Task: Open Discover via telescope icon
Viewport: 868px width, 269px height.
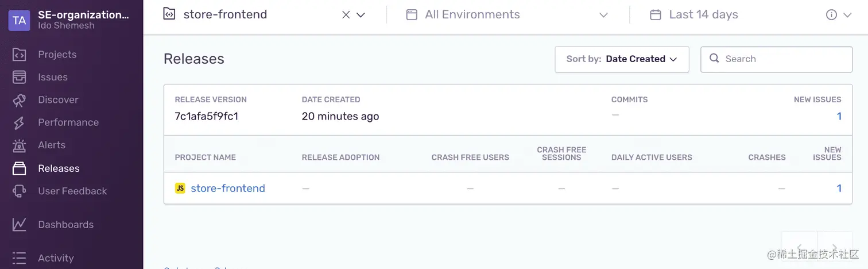Action: pos(19,100)
